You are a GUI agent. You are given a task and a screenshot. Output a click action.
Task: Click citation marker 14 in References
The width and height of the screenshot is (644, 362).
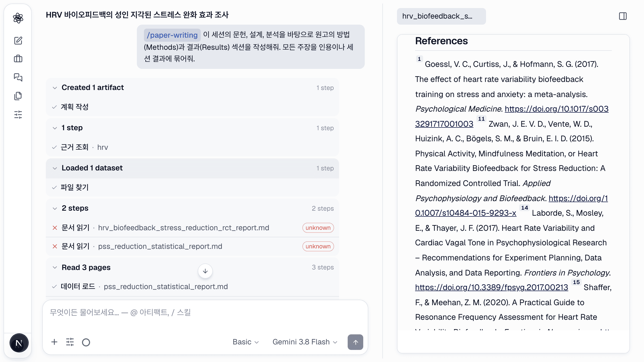525,208
